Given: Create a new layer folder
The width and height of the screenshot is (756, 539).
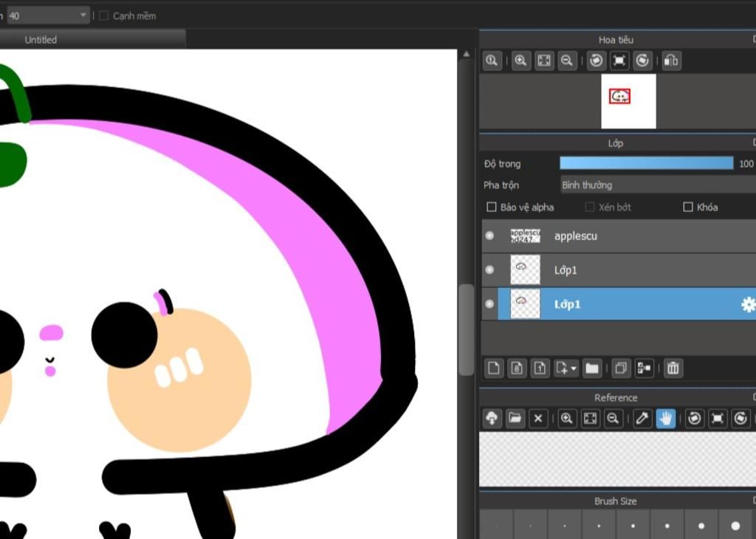Looking at the screenshot, I should click(x=592, y=369).
